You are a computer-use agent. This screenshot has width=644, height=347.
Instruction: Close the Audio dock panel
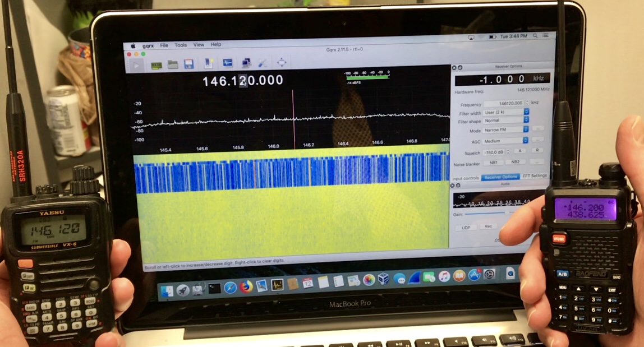[x=453, y=186]
